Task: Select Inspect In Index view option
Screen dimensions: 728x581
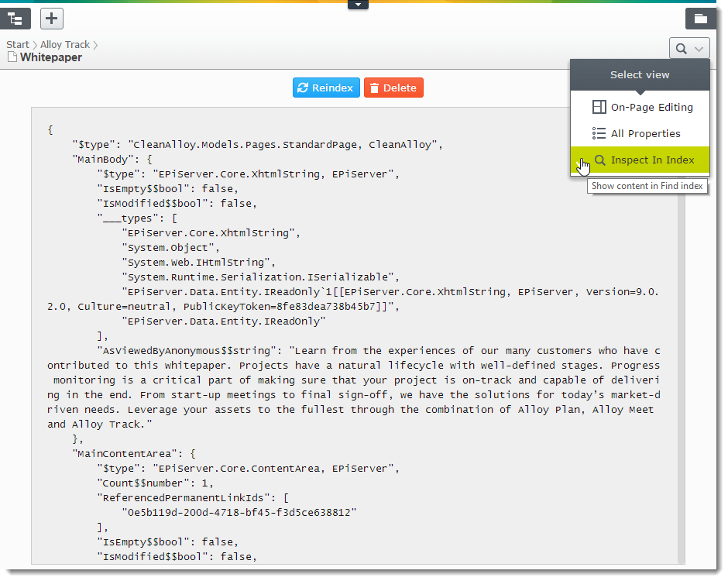Action: click(652, 160)
